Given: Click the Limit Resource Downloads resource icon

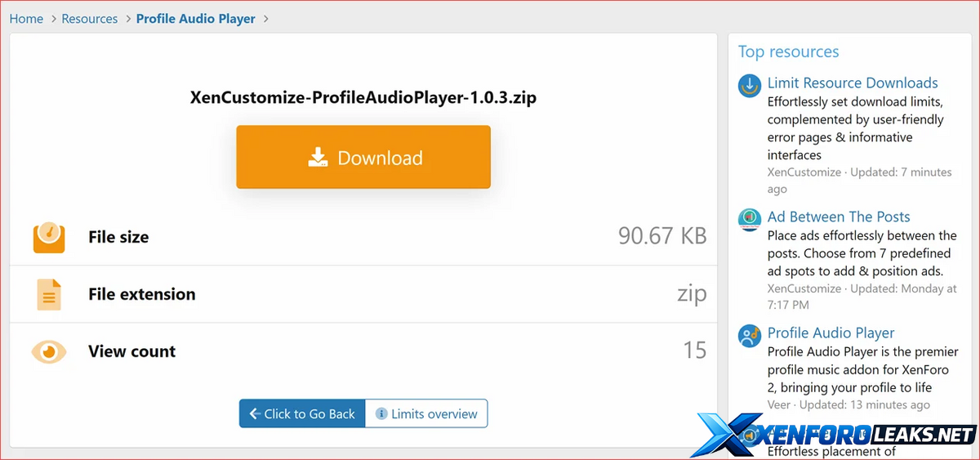Looking at the screenshot, I should coord(750,86).
